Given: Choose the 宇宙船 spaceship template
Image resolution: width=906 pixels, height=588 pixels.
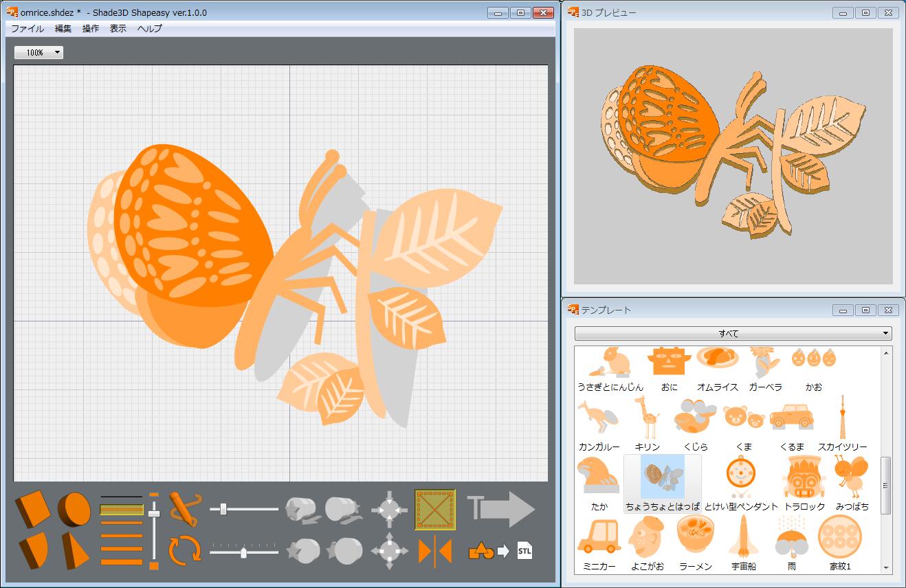Looking at the screenshot, I should 744,544.
